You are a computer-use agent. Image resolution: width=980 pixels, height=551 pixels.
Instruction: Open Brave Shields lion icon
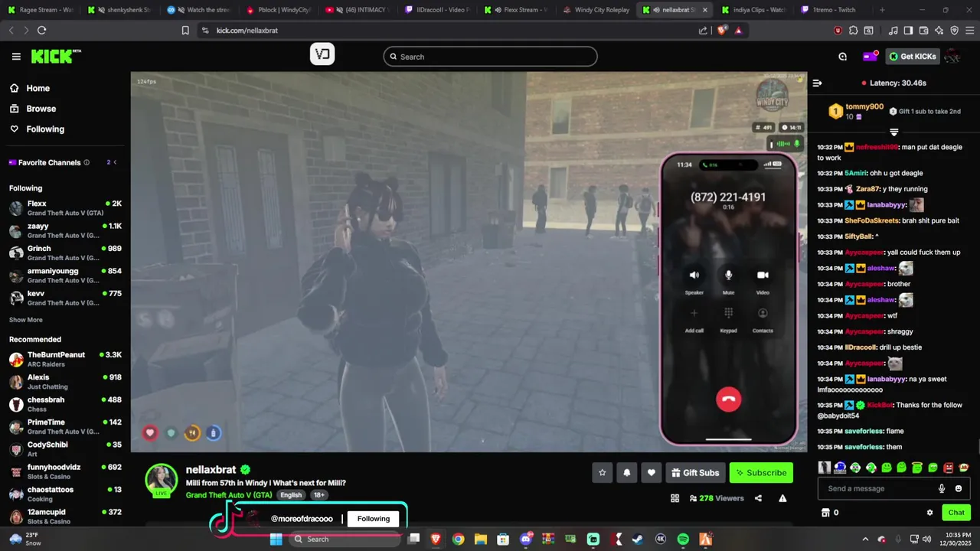(723, 31)
